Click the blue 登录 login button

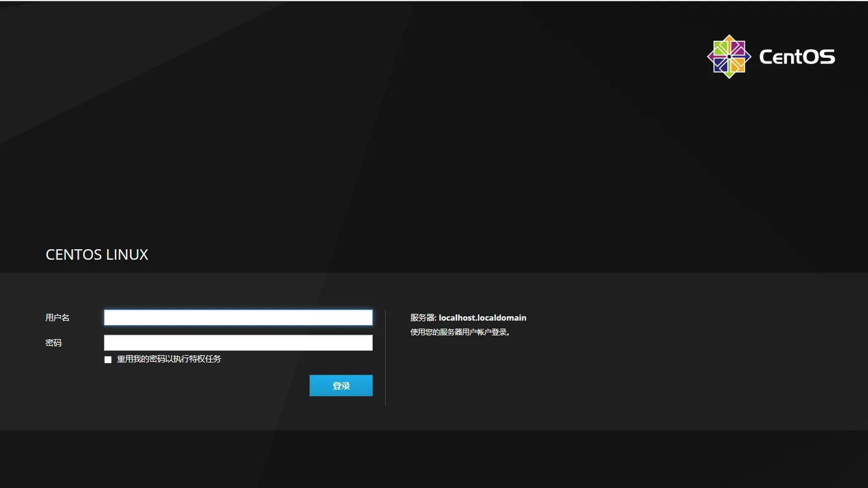click(x=341, y=386)
